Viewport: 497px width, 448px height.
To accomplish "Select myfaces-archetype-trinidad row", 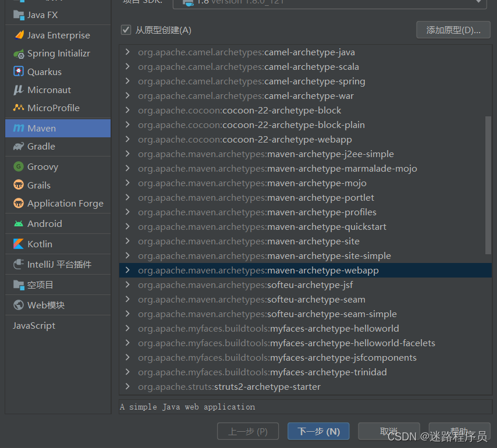I will tap(306, 372).
